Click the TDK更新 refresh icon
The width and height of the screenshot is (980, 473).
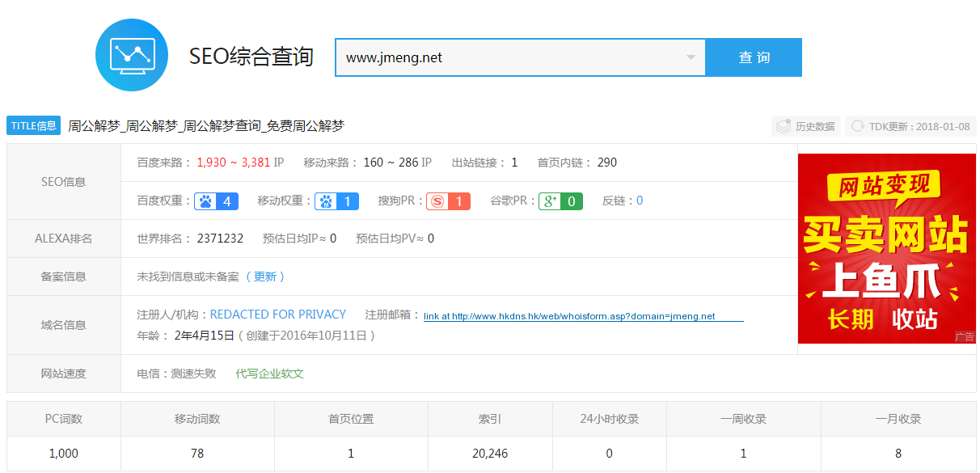coord(858,126)
